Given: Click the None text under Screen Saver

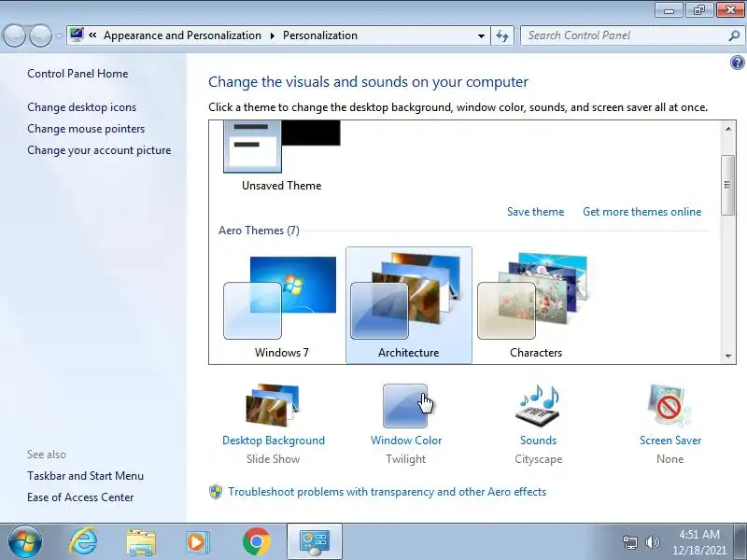Looking at the screenshot, I should coord(669,459).
